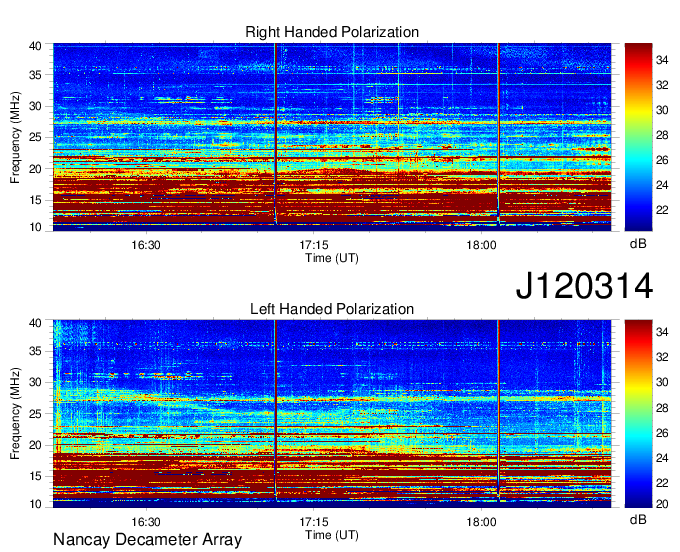Click the 20 frequency tick on the lower plot
Viewport: 680px width, 552px height.
[x=35, y=445]
